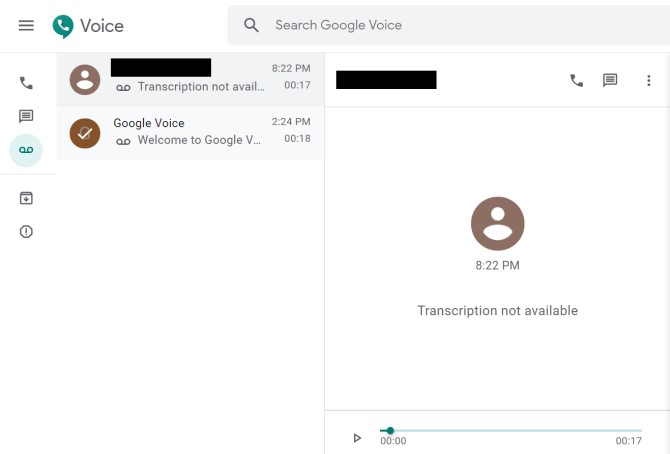670x454 pixels.
Task: Click the redacted contact name in conversation header
Action: point(386,80)
